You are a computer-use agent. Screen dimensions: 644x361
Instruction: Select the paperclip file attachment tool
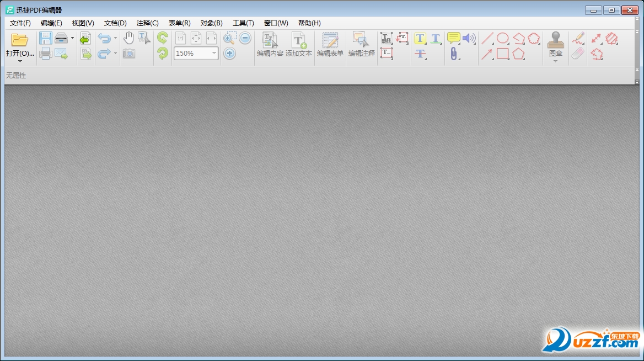coord(453,54)
